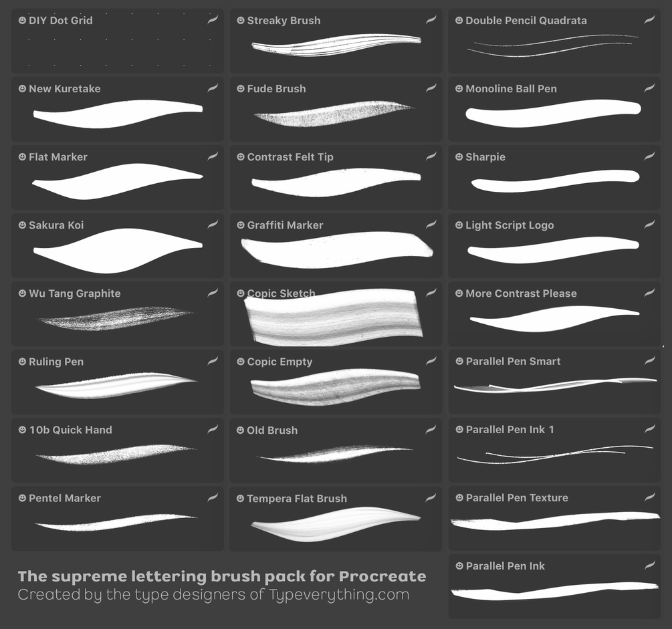Select the Ruling Pen brush preview

pos(116,385)
